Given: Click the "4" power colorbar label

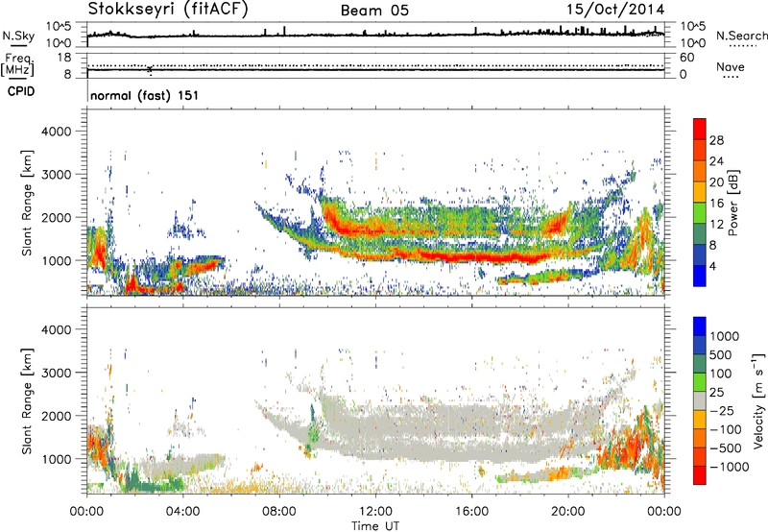Looking at the screenshot, I should pos(712,267).
